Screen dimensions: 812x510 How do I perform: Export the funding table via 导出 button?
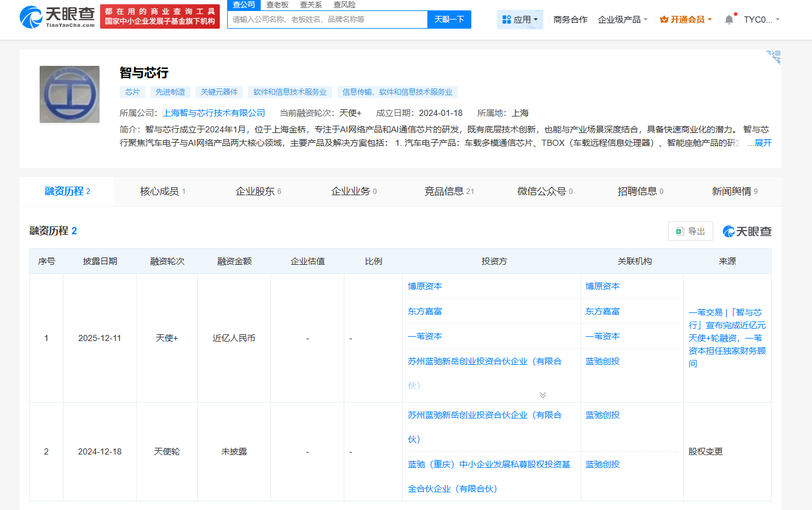tap(691, 231)
